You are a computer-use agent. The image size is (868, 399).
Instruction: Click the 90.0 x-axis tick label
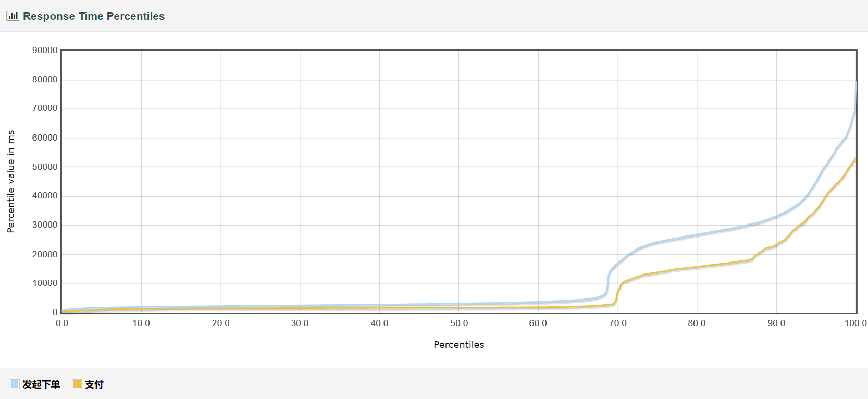pos(776,323)
